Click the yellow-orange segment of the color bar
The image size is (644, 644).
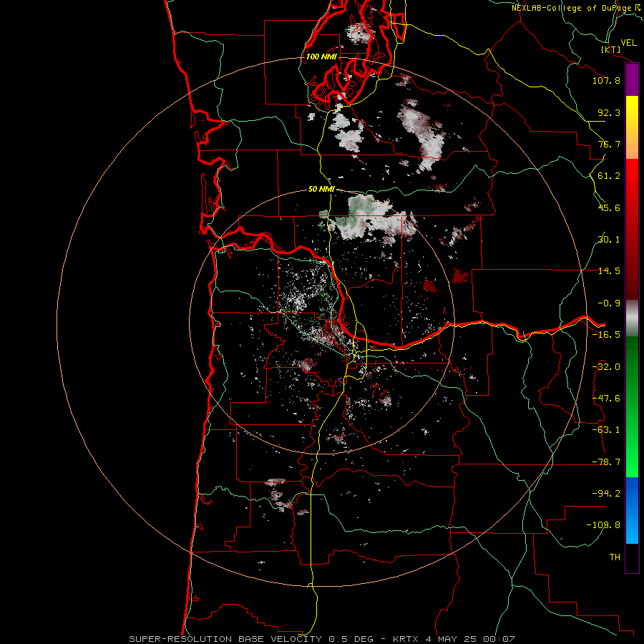[632, 127]
